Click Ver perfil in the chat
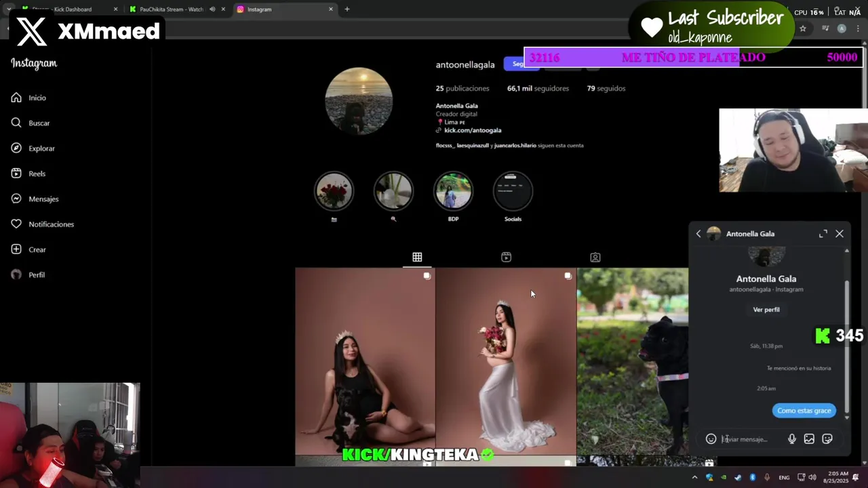The height and width of the screenshot is (488, 868). (766, 310)
